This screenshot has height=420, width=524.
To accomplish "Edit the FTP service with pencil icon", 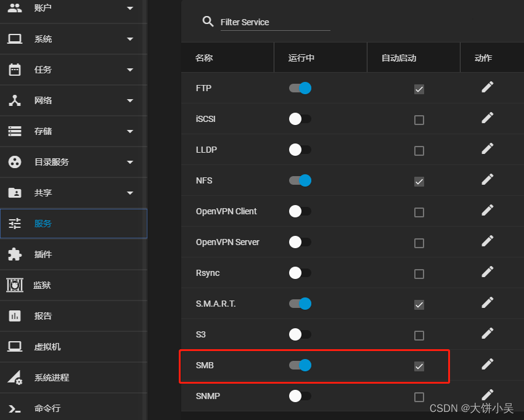I will pos(487,87).
